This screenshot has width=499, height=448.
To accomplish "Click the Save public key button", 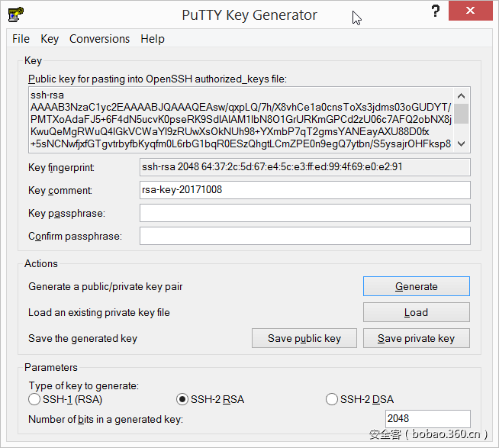I will [304, 338].
